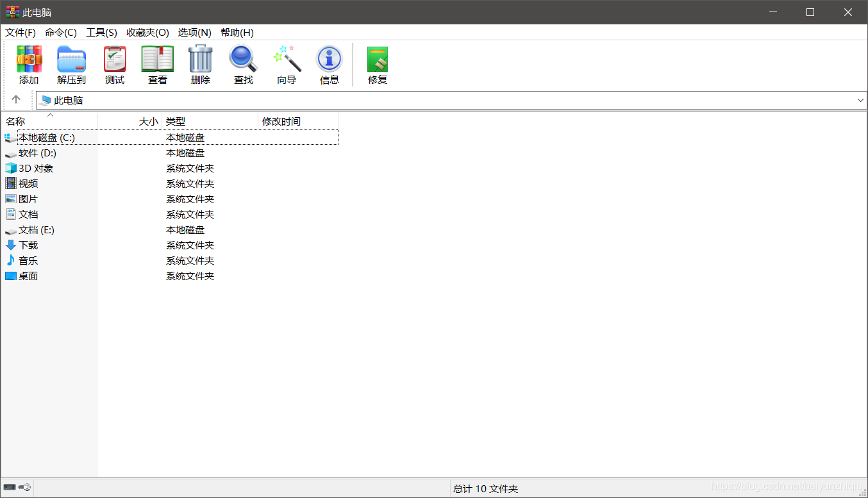Click the 本地磁盘 type cell for 文档 (E:)
The width and height of the screenshot is (868, 498).
(185, 230)
